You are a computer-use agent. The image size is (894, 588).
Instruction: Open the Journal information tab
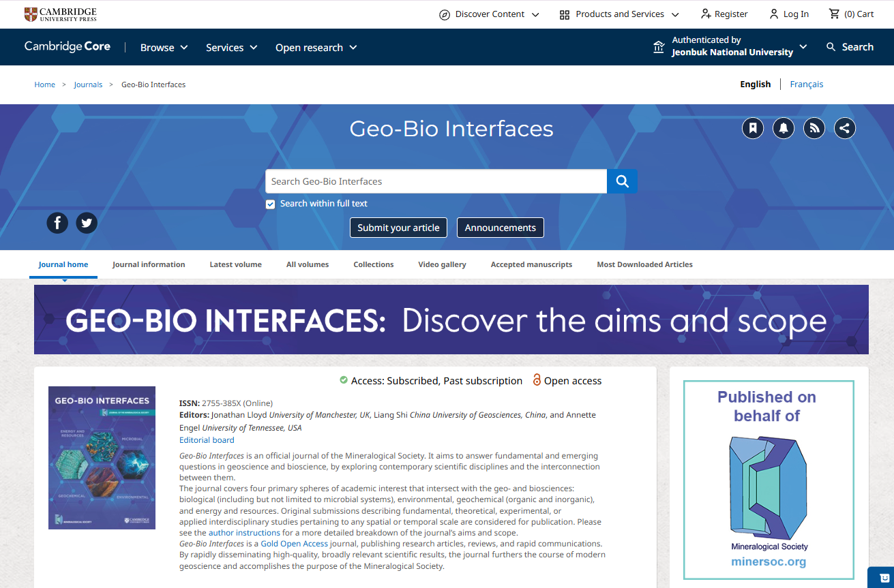149,264
